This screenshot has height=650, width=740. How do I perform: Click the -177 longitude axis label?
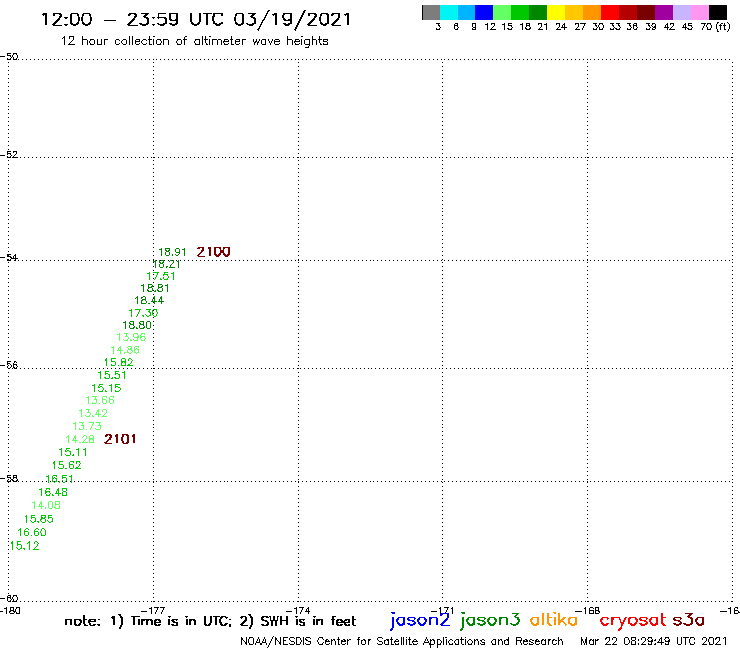click(153, 611)
